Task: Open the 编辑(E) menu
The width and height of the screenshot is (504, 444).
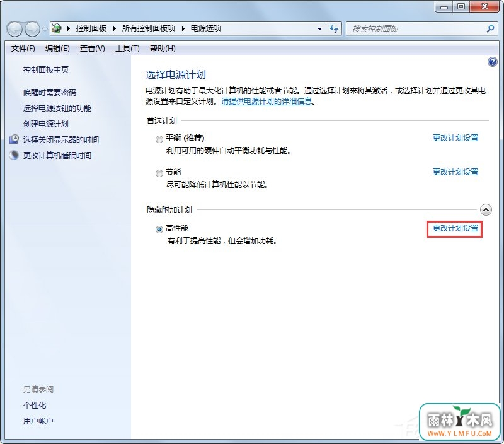Action: 57,49
